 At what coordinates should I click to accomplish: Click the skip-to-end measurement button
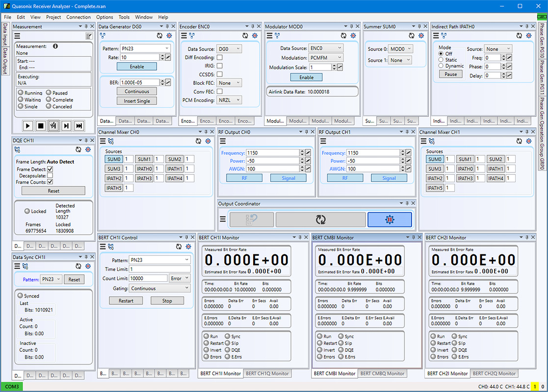79,126
